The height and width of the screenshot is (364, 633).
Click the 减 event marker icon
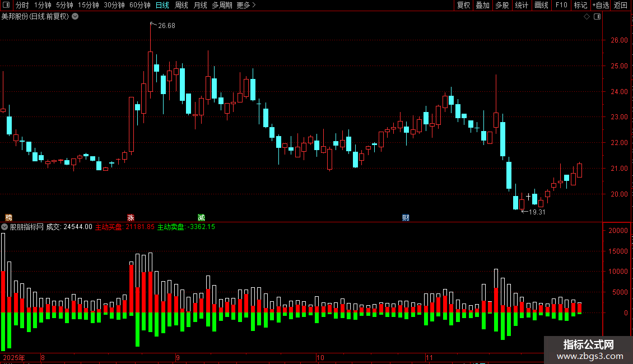pyautogui.click(x=201, y=217)
